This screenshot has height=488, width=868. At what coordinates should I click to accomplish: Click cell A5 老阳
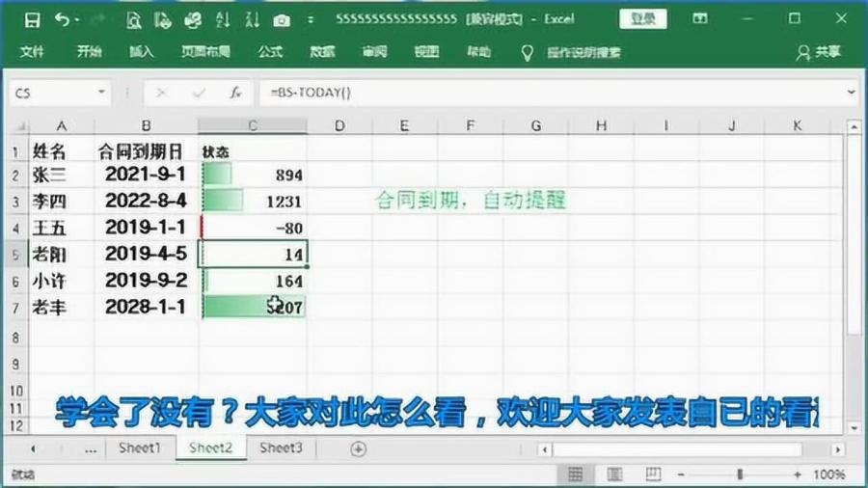62,254
